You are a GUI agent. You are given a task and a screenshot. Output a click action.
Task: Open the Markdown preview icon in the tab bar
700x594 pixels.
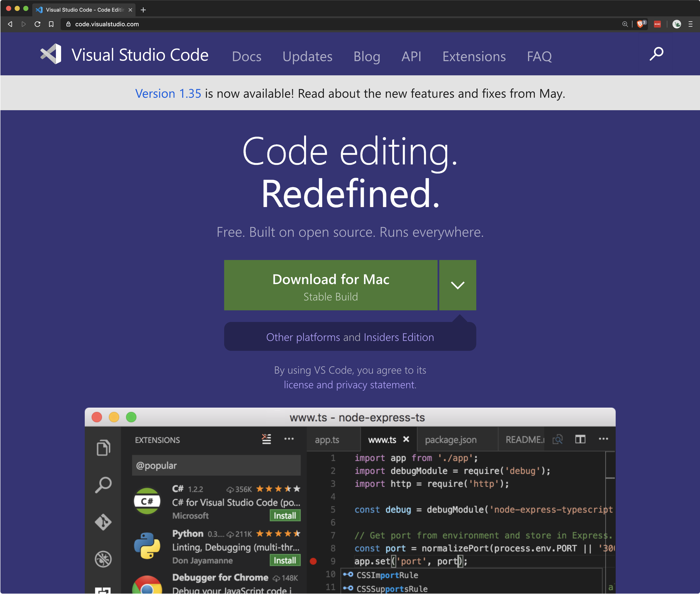[x=558, y=439]
